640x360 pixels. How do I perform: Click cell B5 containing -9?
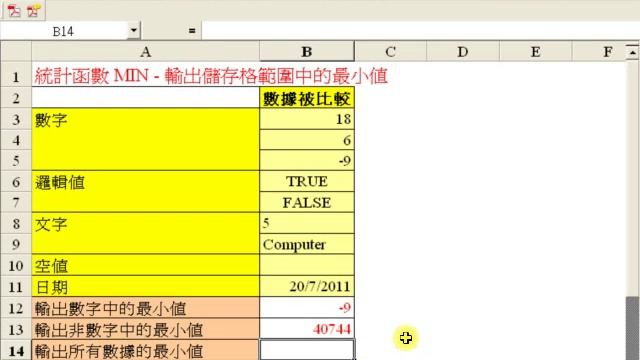pos(307,160)
